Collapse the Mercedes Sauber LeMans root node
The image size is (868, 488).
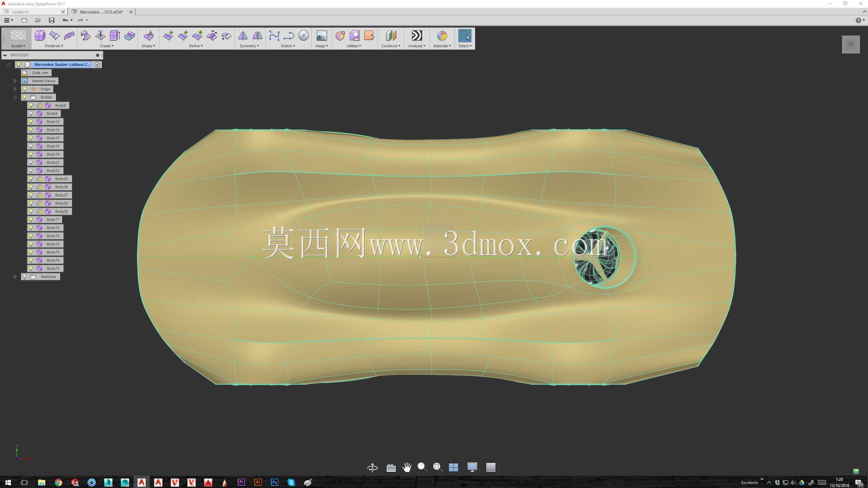click(x=9, y=65)
